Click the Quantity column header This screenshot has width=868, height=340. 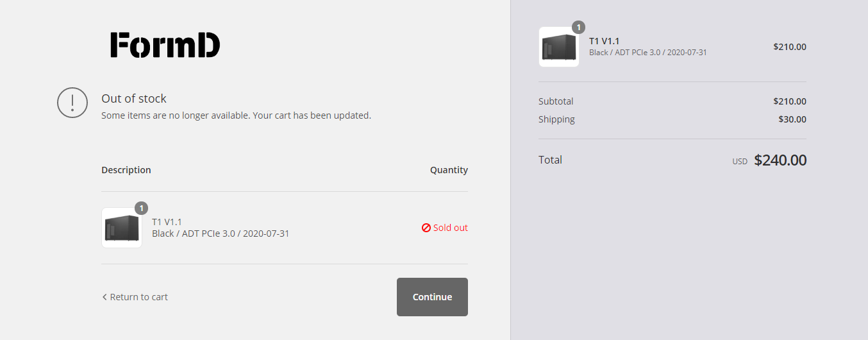[449, 170]
